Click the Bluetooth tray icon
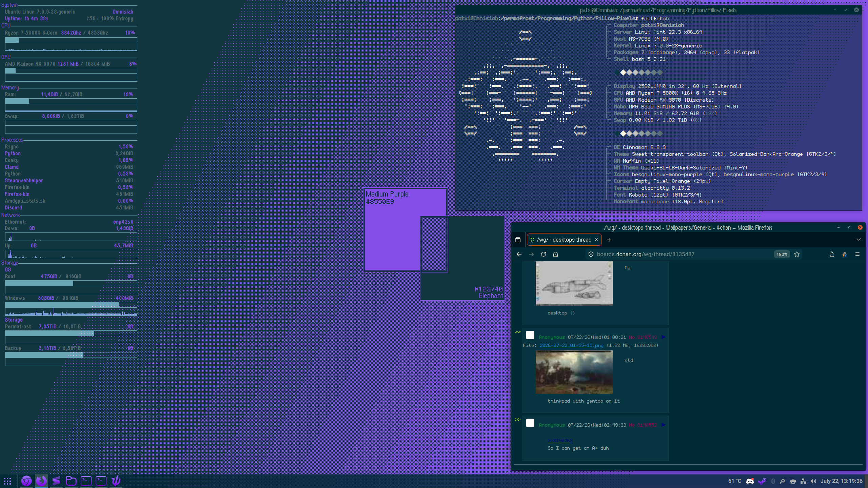This screenshot has width=868, height=488. 773,481
